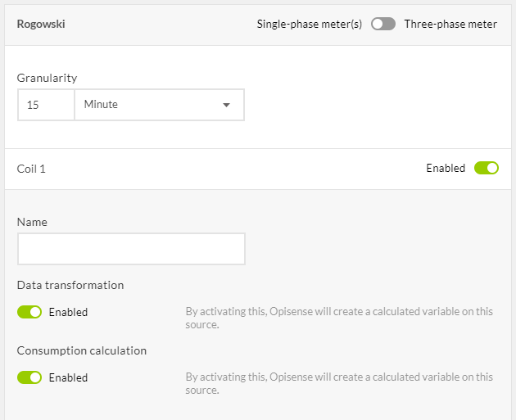
Task: Click the Consumption calculation help text
Action: click(339, 383)
